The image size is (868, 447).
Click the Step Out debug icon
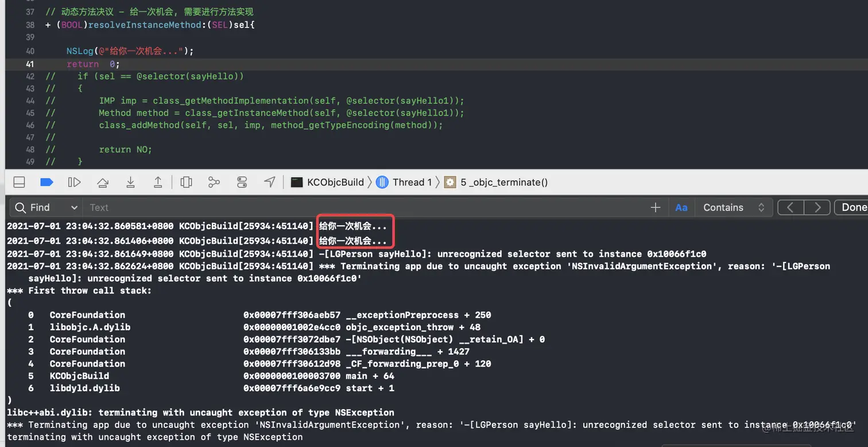[157, 182]
